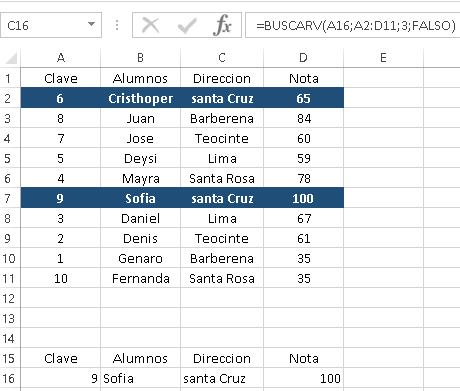This screenshot has height=391, width=460.
Task: Select column A header
Action: click(61, 58)
